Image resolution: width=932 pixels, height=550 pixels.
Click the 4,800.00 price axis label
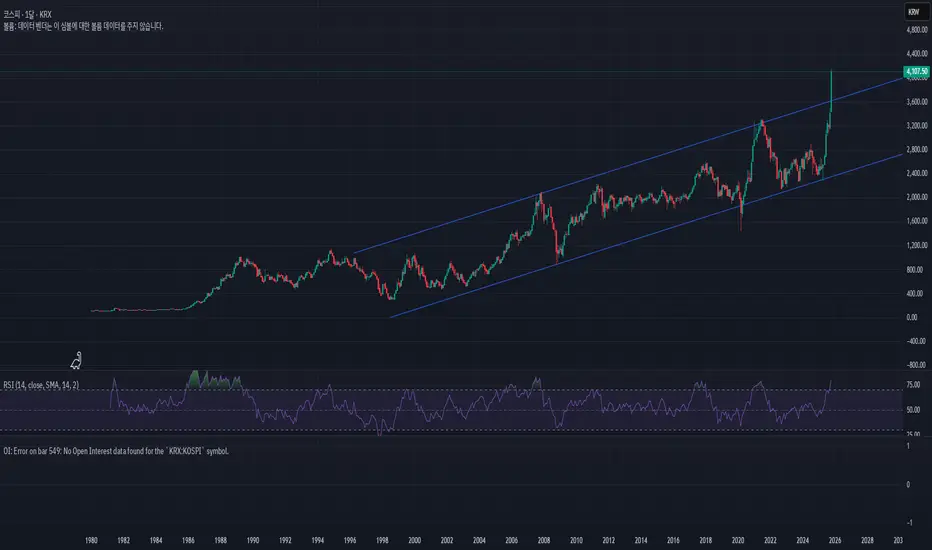[x=917, y=30]
